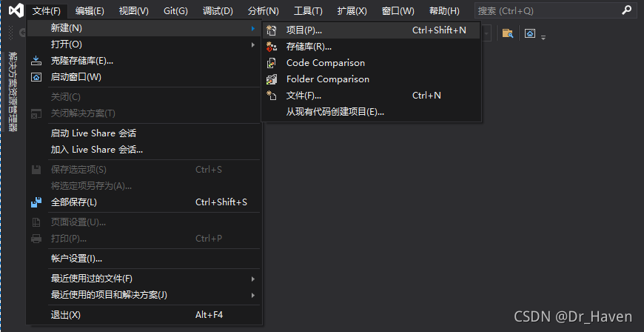The height and width of the screenshot is (332, 644).
Task: Open the 工具(T) menu
Action: pos(308,11)
